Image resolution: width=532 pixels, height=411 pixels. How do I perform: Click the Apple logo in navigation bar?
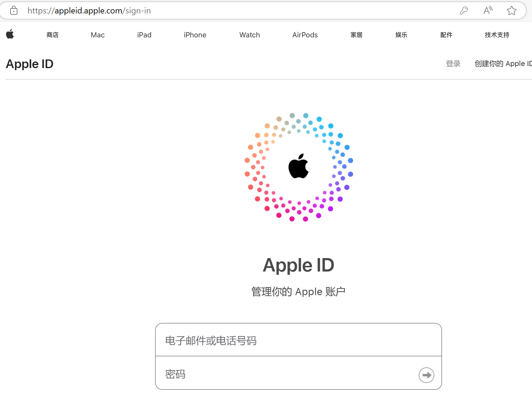pyautogui.click(x=10, y=34)
